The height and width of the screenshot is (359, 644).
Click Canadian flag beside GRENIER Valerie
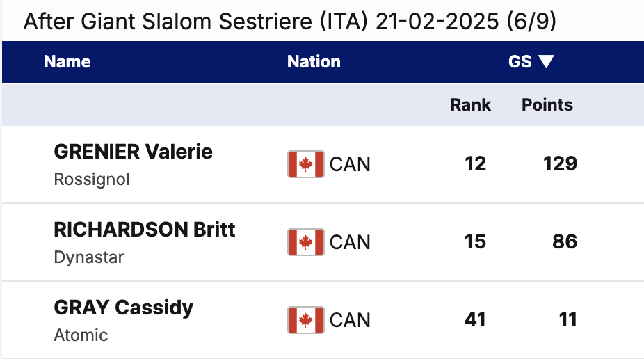pos(305,164)
